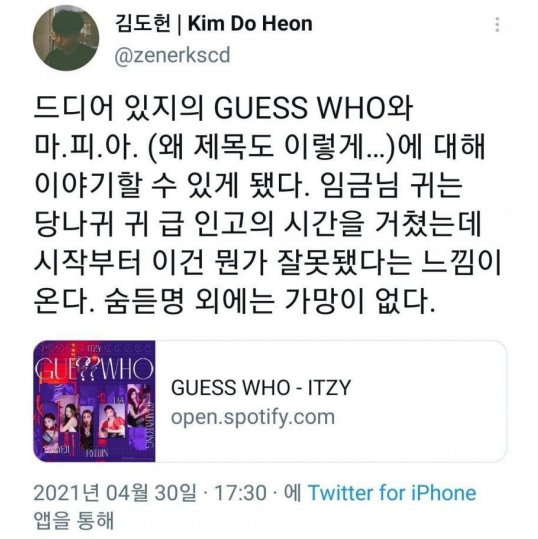Click the RYUJIN label on album cover
This screenshot has height=539, width=538.
coord(97,453)
